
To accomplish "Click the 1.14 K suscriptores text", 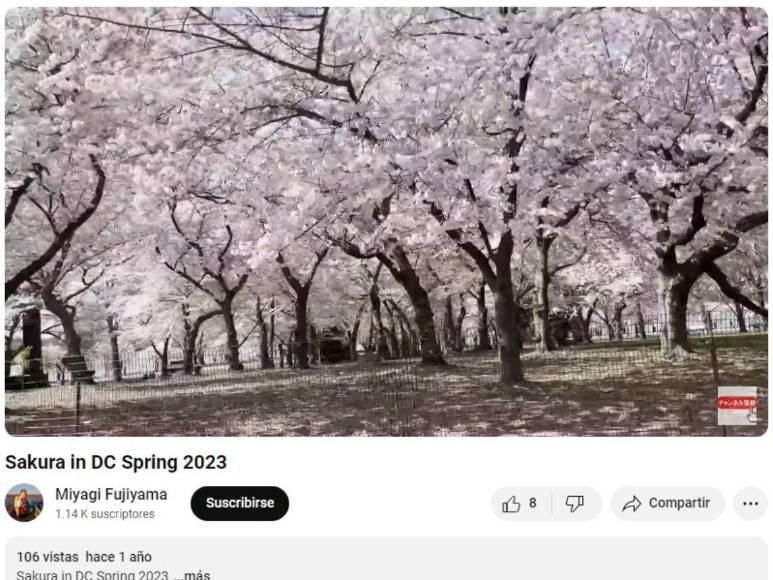I will click(105, 514).
